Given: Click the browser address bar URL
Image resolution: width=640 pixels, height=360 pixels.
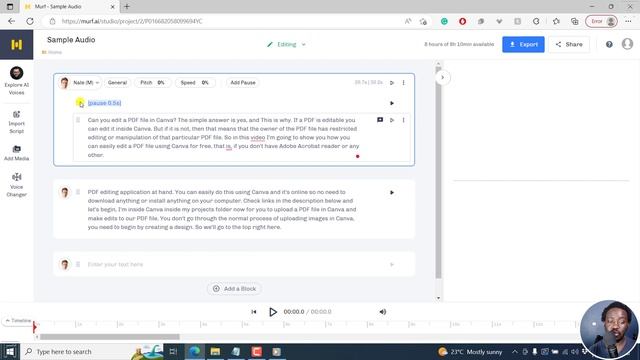Looking at the screenshot, I should pyautogui.click(x=132, y=21).
